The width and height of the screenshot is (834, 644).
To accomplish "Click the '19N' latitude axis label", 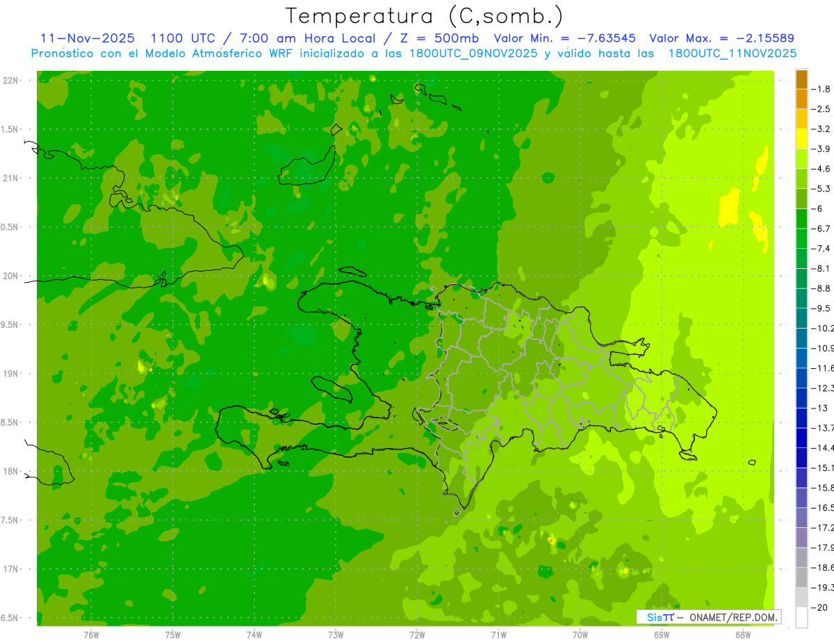I will (x=12, y=374).
